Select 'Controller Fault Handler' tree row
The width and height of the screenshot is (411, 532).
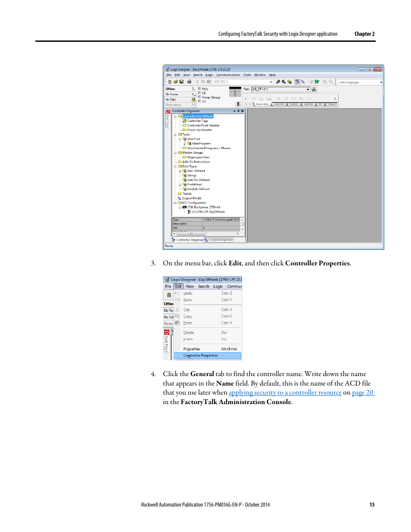click(201, 125)
